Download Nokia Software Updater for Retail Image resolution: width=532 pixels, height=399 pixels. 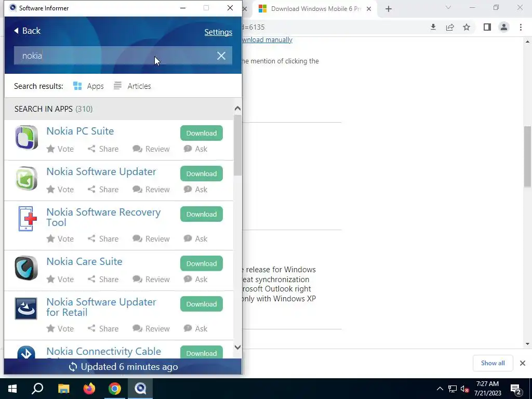(202, 304)
